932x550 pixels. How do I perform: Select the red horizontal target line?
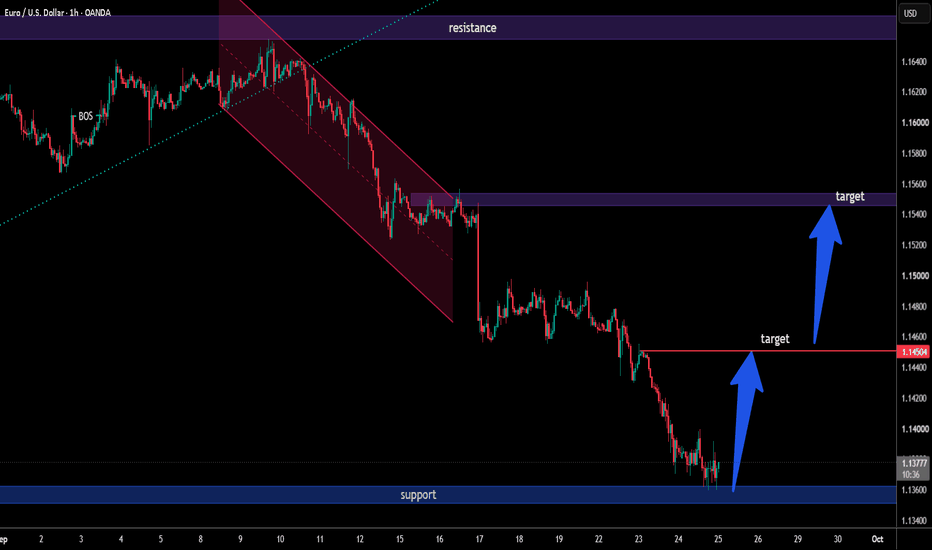[x=767, y=351]
